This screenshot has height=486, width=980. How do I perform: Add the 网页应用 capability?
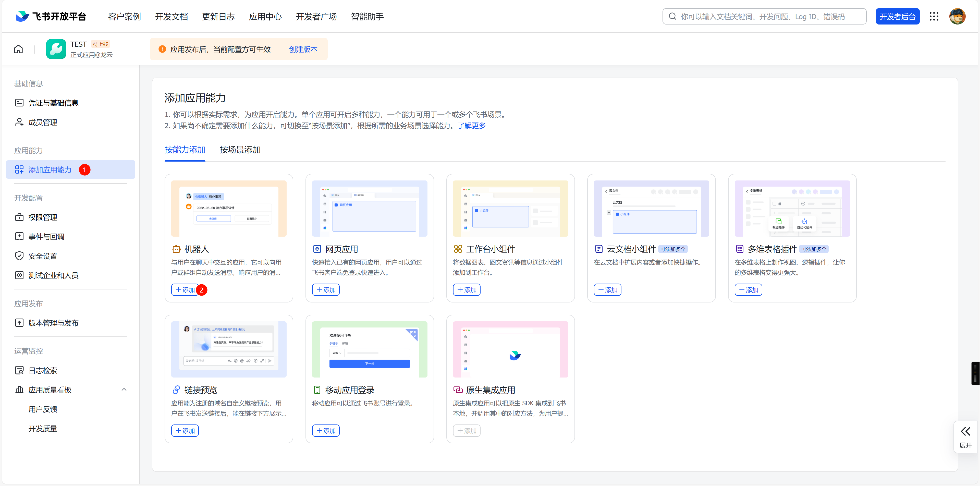pyautogui.click(x=326, y=290)
